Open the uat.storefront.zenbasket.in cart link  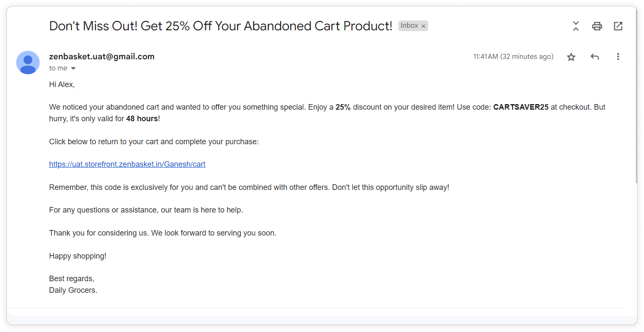[x=127, y=164]
